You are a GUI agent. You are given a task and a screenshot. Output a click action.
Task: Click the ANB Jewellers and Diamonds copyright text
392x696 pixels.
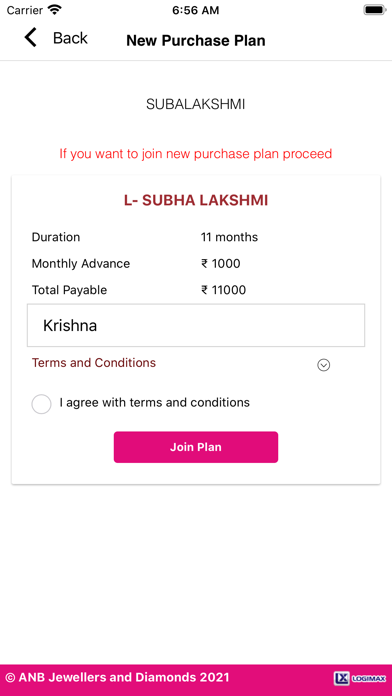(118, 677)
